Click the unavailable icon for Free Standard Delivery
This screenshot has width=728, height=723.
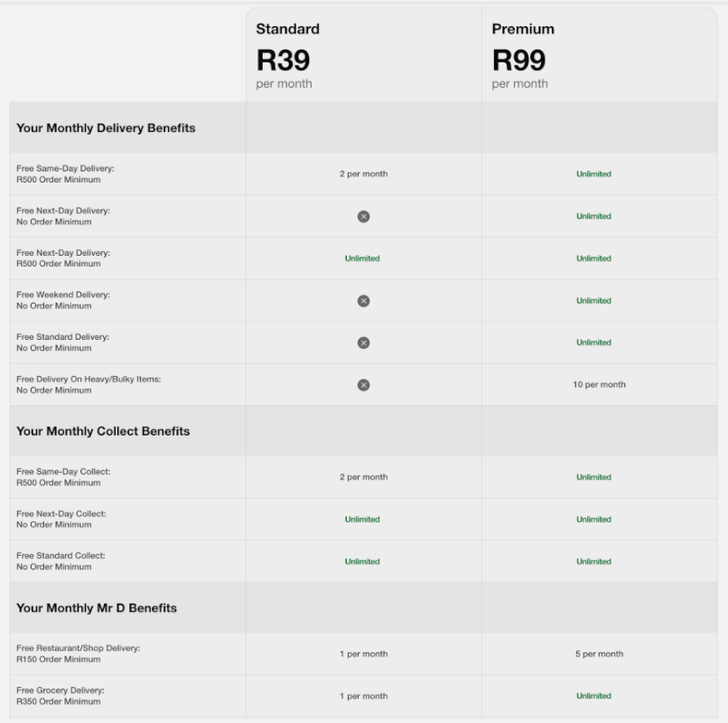click(363, 343)
